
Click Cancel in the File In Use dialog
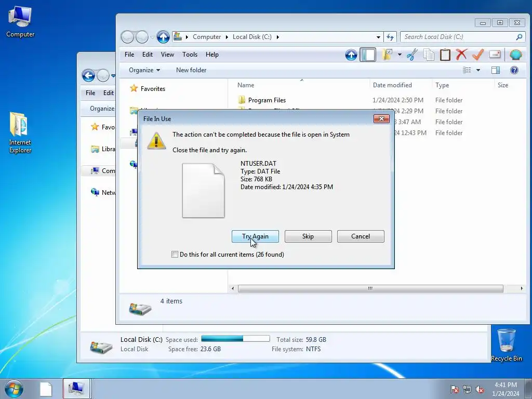(361, 236)
